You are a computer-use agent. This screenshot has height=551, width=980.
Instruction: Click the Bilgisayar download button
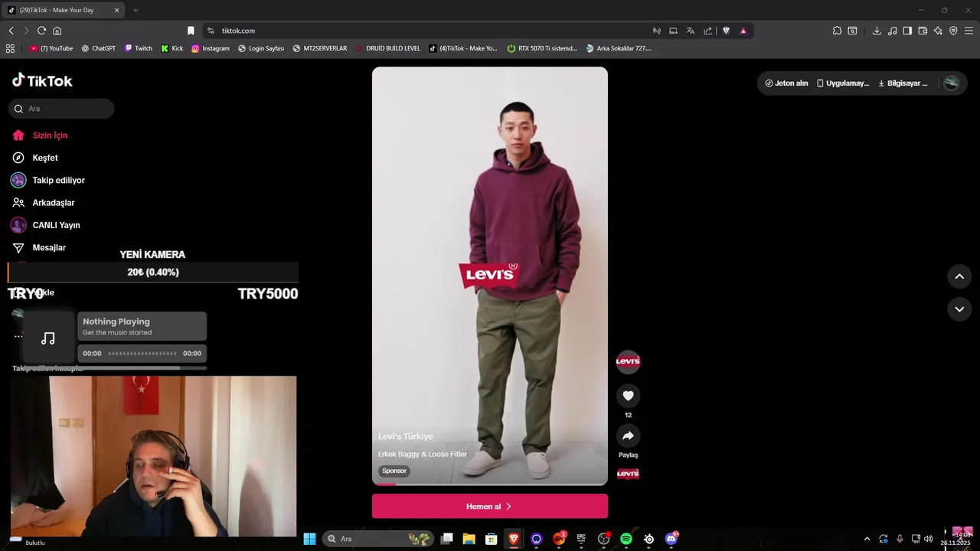(x=903, y=83)
